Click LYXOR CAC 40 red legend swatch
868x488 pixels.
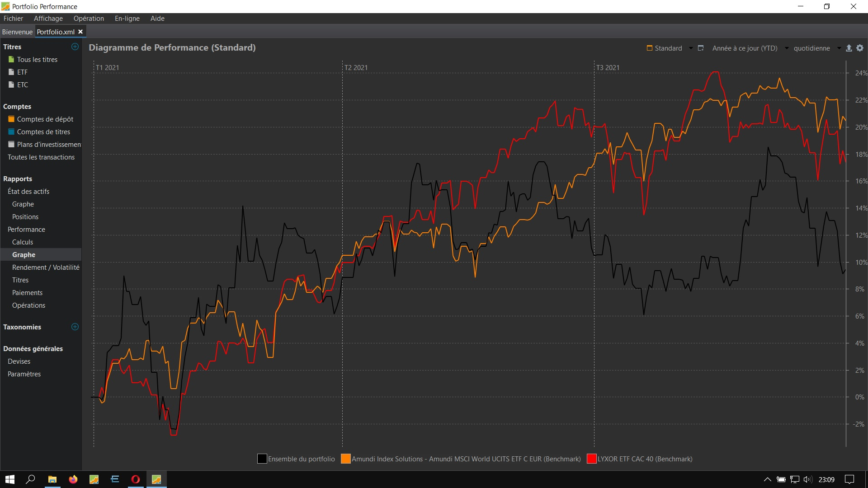(591, 459)
